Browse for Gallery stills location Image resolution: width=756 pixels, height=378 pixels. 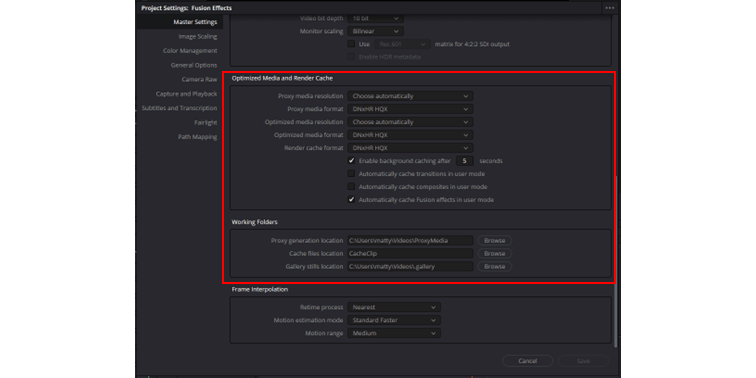(x=495, y=267)
